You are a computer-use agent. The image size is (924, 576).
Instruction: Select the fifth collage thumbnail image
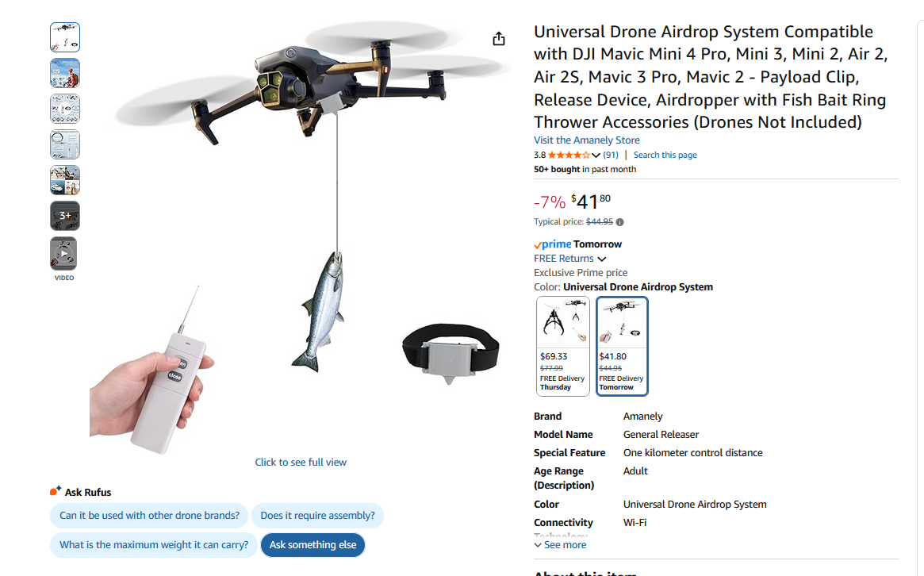click(65, 180)
